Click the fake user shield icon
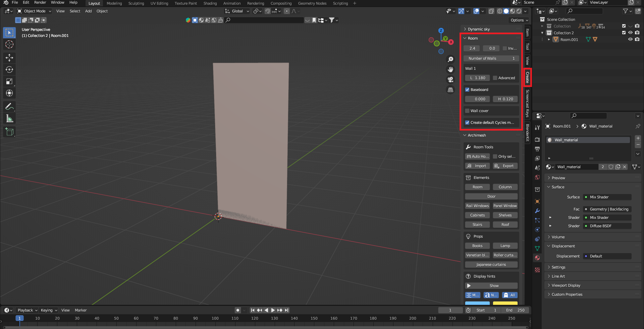 (611, 167)
